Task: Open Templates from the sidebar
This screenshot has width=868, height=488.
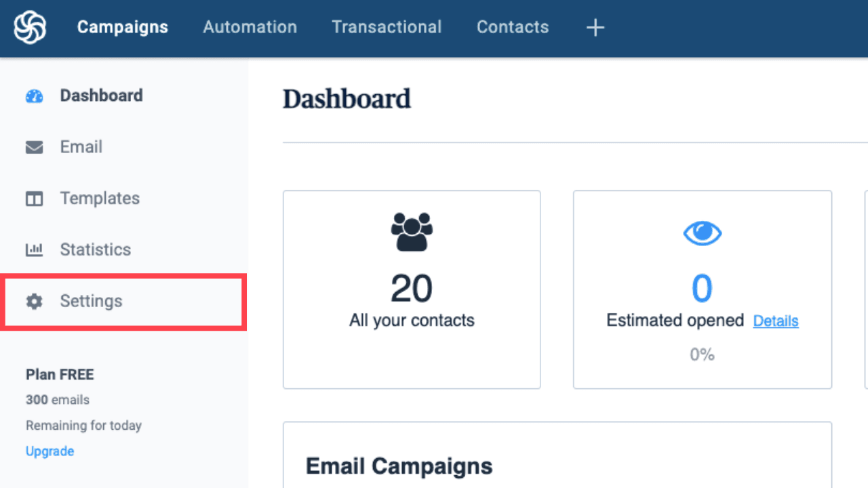Action: (x=100, y=199)
